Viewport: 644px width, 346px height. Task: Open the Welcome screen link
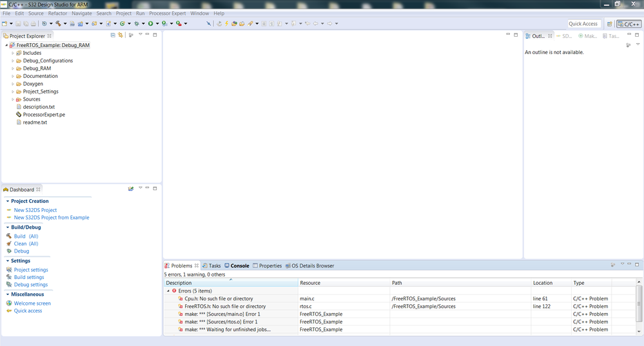[x=32, y=303]
